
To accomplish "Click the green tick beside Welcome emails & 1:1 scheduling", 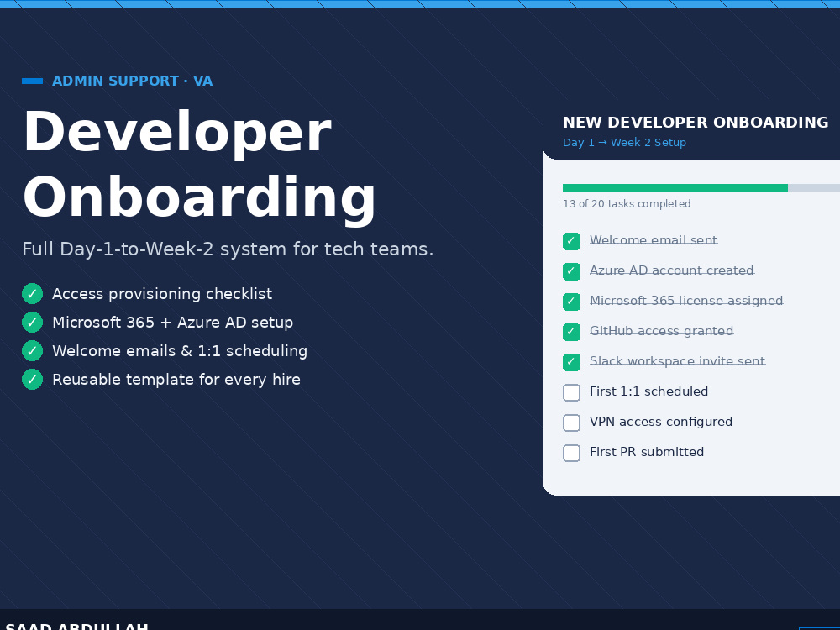I will click(32, 351).
